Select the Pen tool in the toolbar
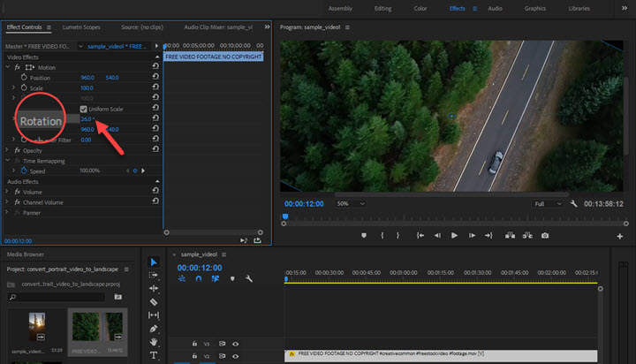This screenshot has width=636, height=364. point(154,328)
